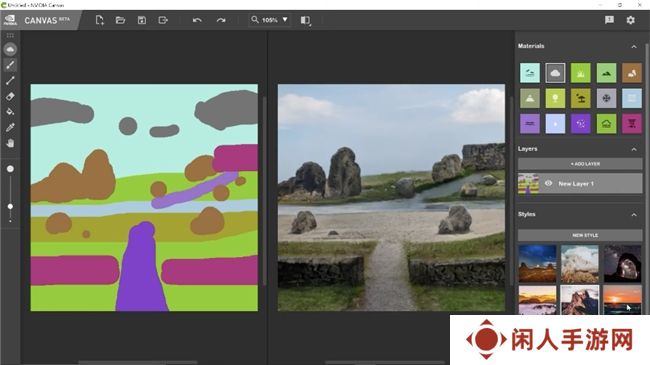Redo the last undone stroke
Screen dimensions: 650x365
(x=221, y=20)
